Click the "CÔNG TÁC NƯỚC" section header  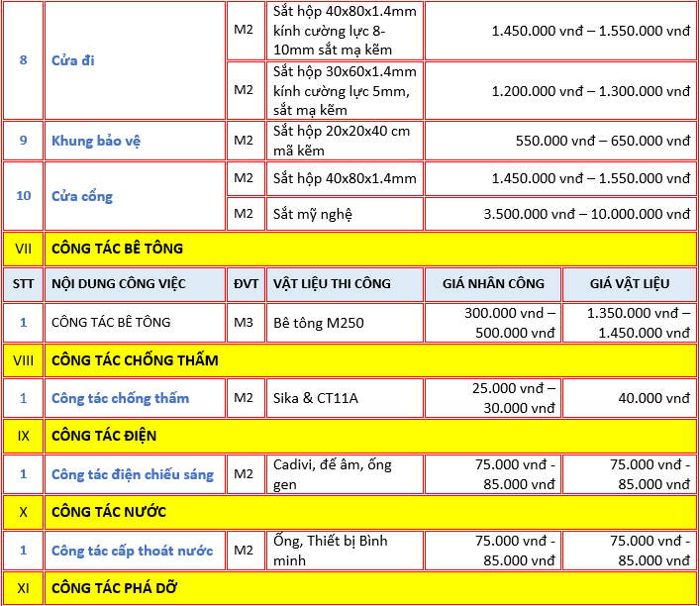[x=109, y=512]
